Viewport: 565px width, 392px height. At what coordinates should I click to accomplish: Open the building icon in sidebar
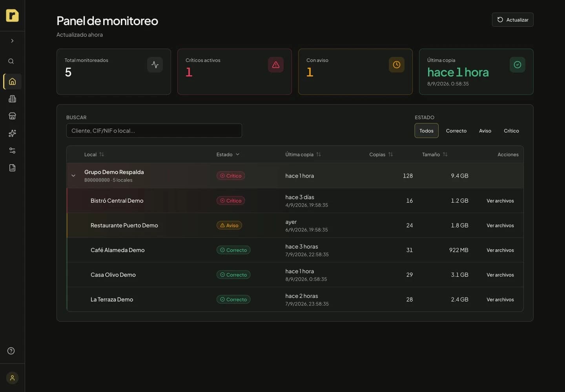12,99
